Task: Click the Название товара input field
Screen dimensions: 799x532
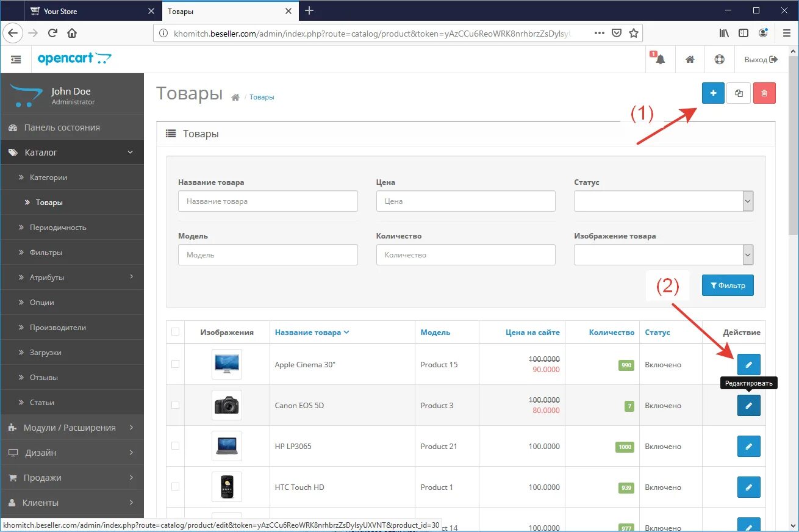Action: [268, 201]
